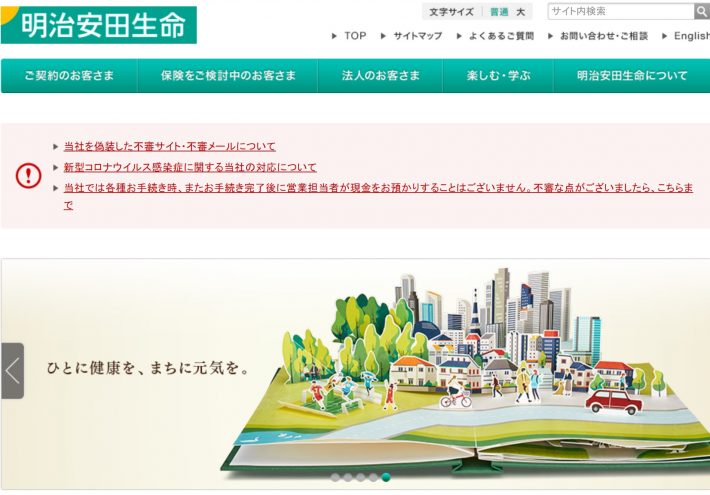Click the search magnifier icon
The height and width of the screenshot is (495, 710).
tap(702, 11)
